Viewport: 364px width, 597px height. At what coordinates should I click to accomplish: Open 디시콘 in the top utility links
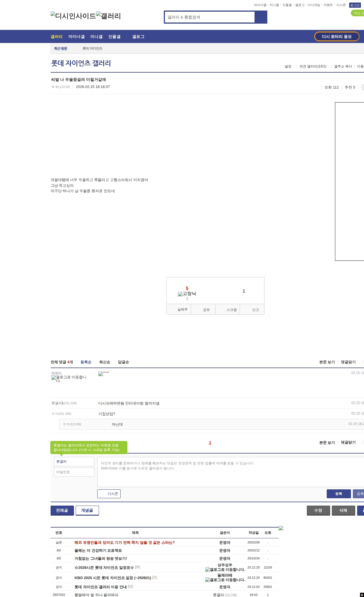tap(341, 5)
